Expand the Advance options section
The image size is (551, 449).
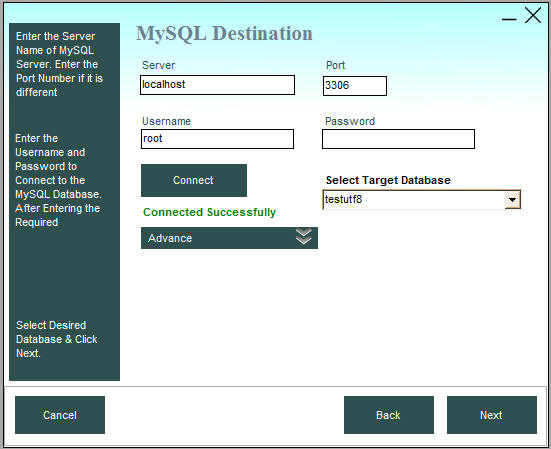pyautogui.click(x=229, y=238)
